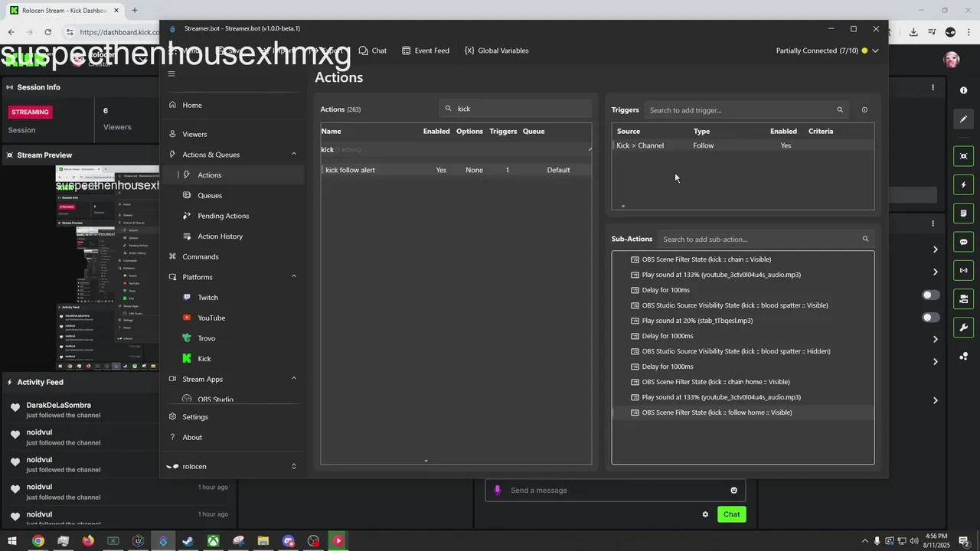Open the rolocen profile switcher

click(x=232, y=466)
